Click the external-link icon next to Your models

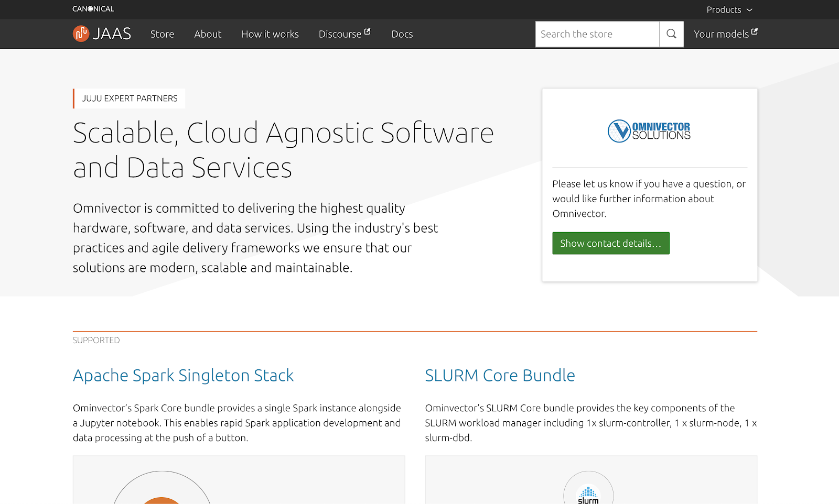(755, 31)
